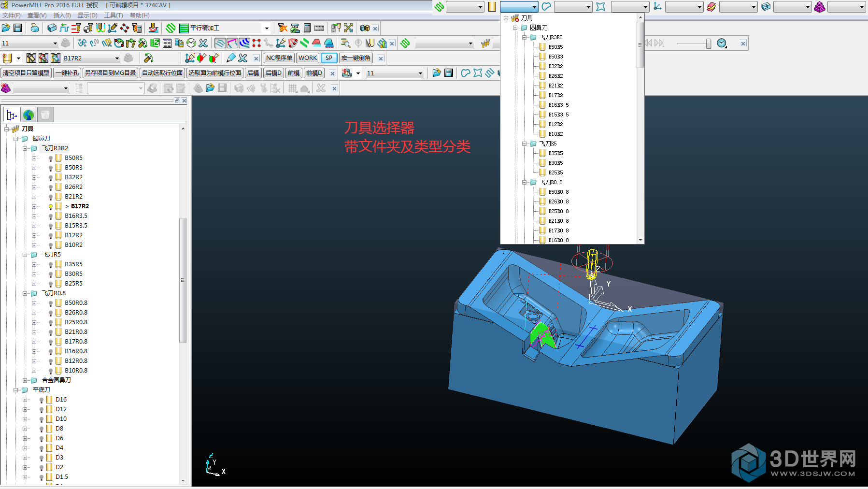Click the toolpath strategies green icon

(171, 28)
